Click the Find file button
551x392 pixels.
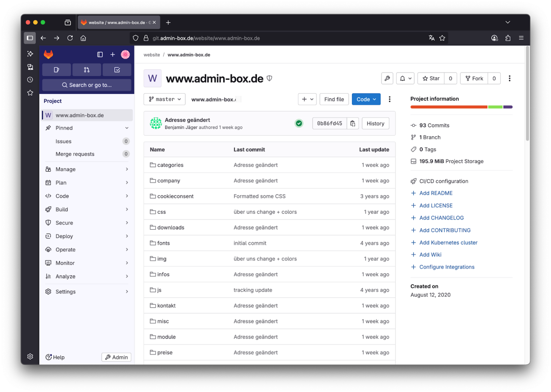(334, 99)
